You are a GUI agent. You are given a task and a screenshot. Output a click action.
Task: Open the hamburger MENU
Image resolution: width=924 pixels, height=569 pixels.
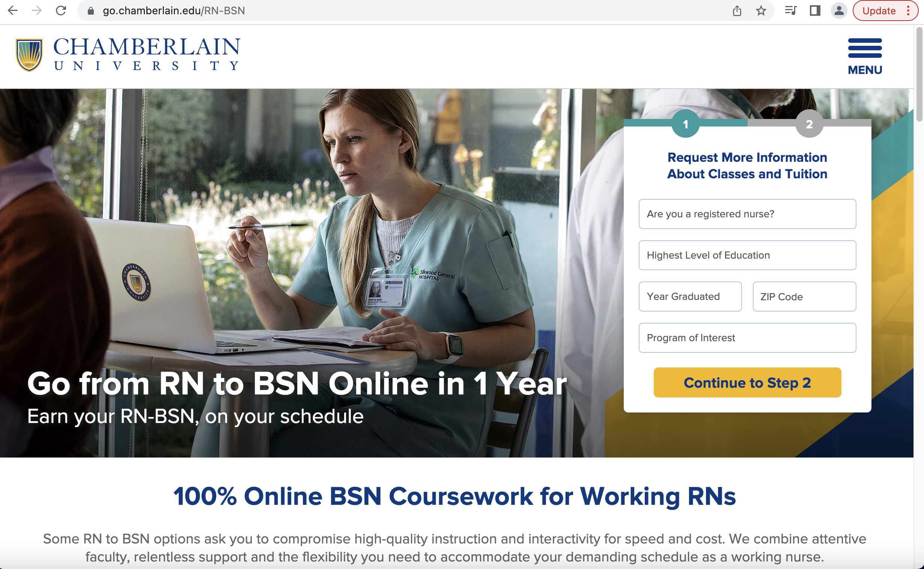point(865,56)
